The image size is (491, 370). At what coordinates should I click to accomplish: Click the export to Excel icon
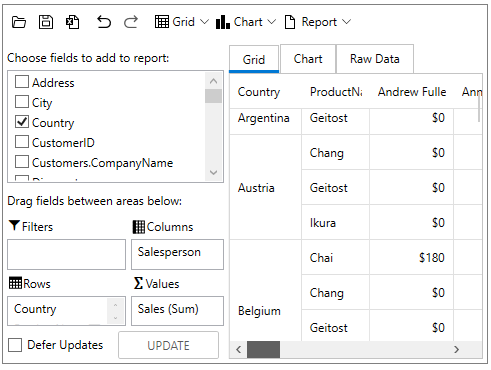coord(72,22)
